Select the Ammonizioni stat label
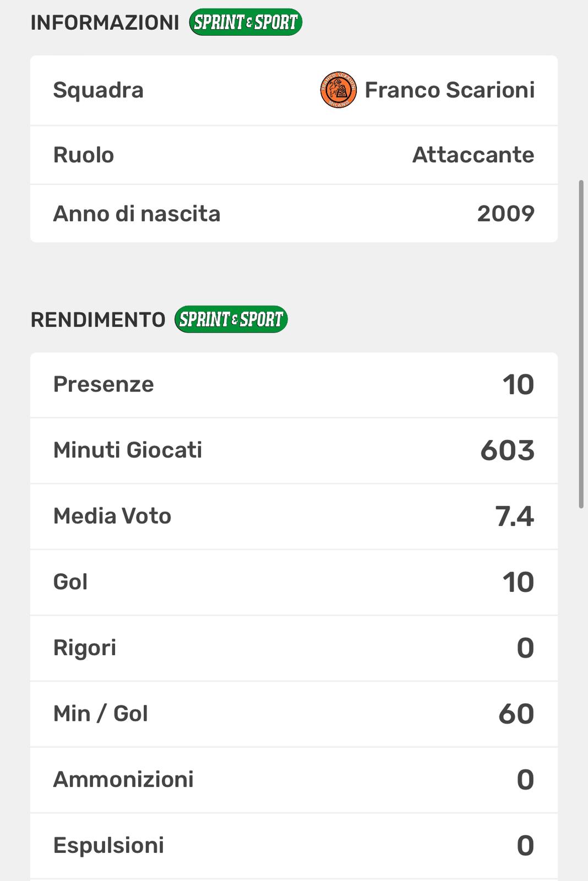Image resolution: width=588 pixels, height=881 pixels. [123, 780]
